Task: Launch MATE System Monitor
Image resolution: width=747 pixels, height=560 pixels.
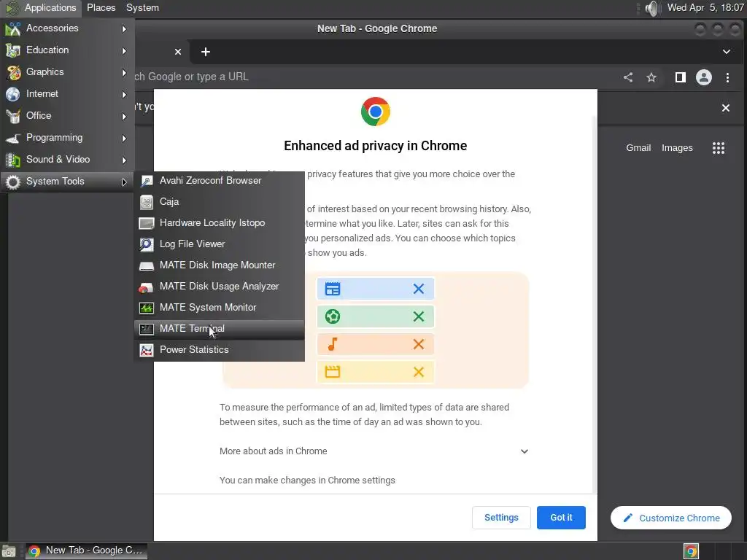Action: (x=219, y=308)
